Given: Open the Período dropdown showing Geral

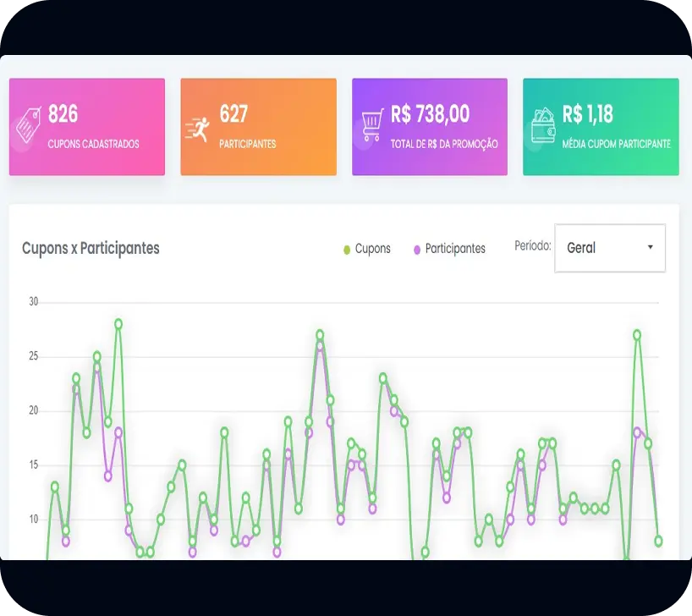Looking at the screenshot, I should [x=609, y=248].
